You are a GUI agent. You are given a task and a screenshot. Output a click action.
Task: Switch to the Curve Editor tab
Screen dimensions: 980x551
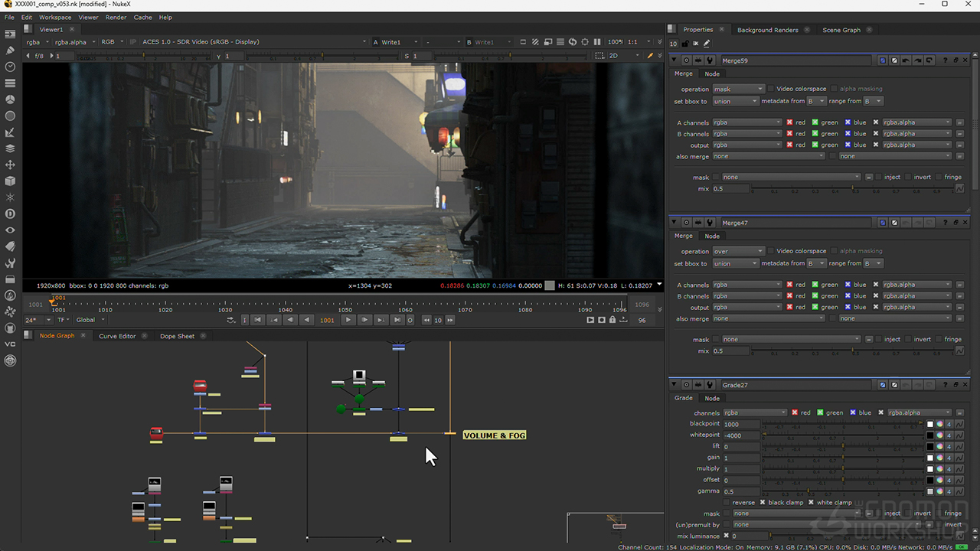click(x=117, y=336)
